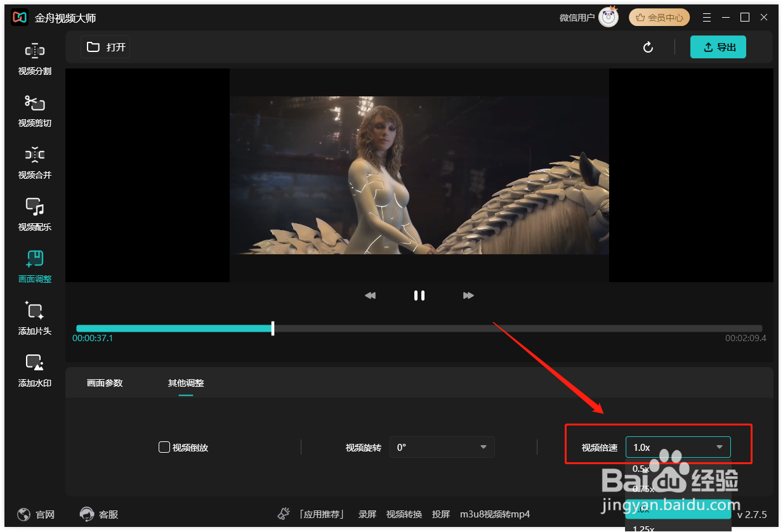Viewport: 783px width, 532px height.
Task: Click the 导出 export button
Action: point(718,47)
